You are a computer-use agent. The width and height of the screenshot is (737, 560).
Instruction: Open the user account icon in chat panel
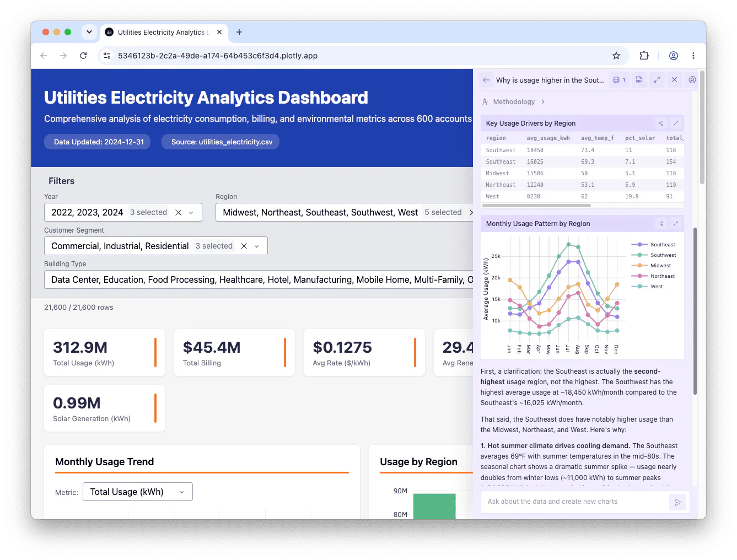pos(692,80)
